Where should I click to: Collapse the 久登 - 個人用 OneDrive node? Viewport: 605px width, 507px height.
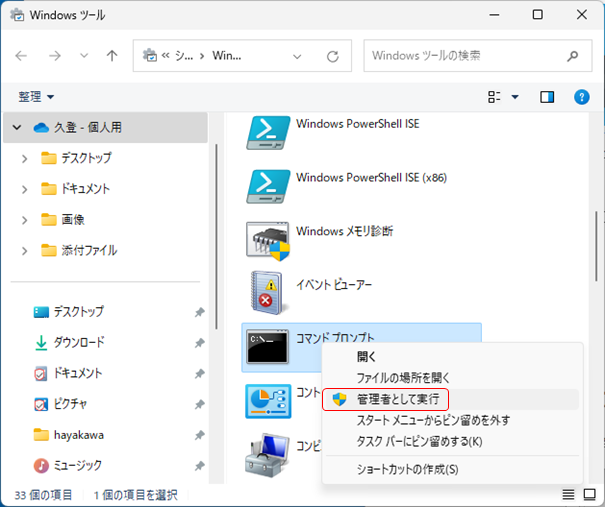click(16, 128)
